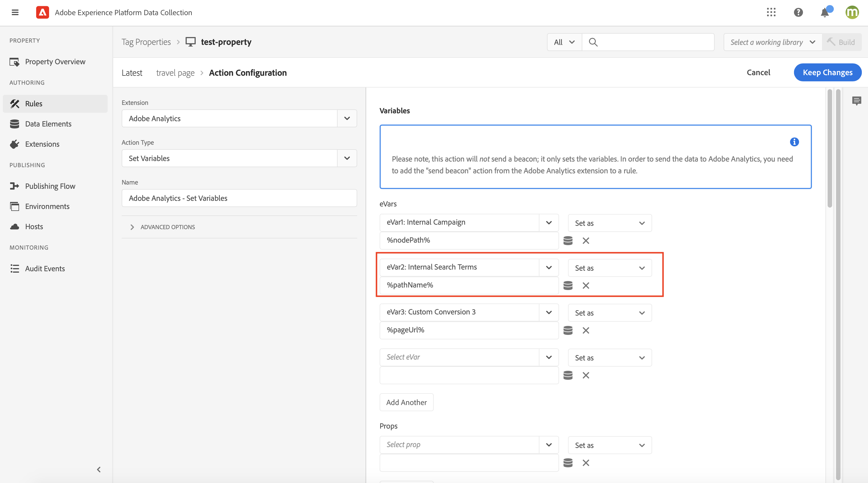Screen dimensions: 868x483
Task: Open data element picker for eVar1 value
Action: point(568,241)
